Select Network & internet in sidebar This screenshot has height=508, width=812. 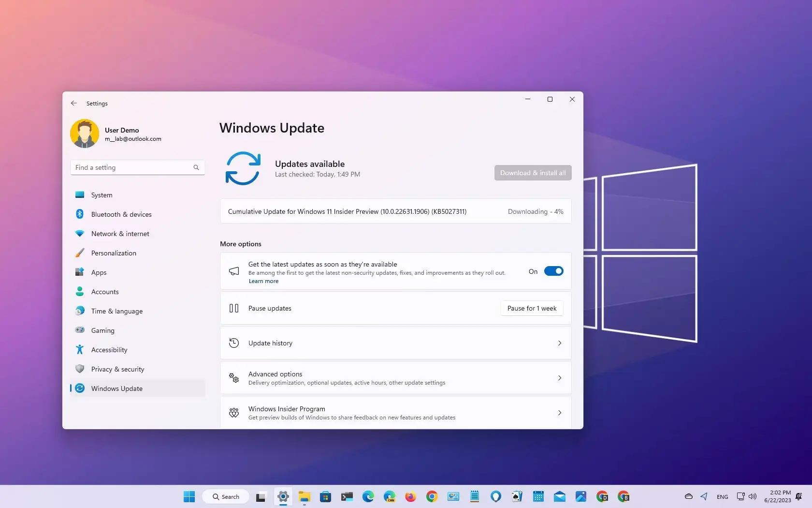[138, 234]
